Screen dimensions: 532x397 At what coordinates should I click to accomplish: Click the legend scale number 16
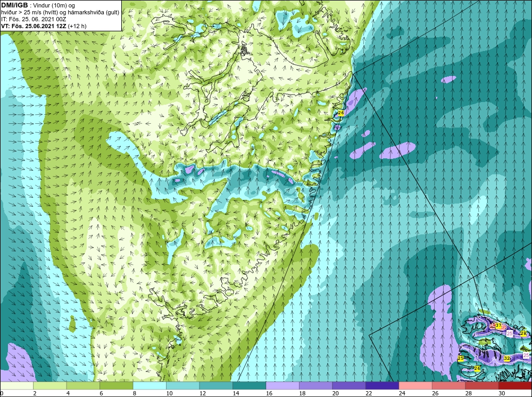click(269, 393)
